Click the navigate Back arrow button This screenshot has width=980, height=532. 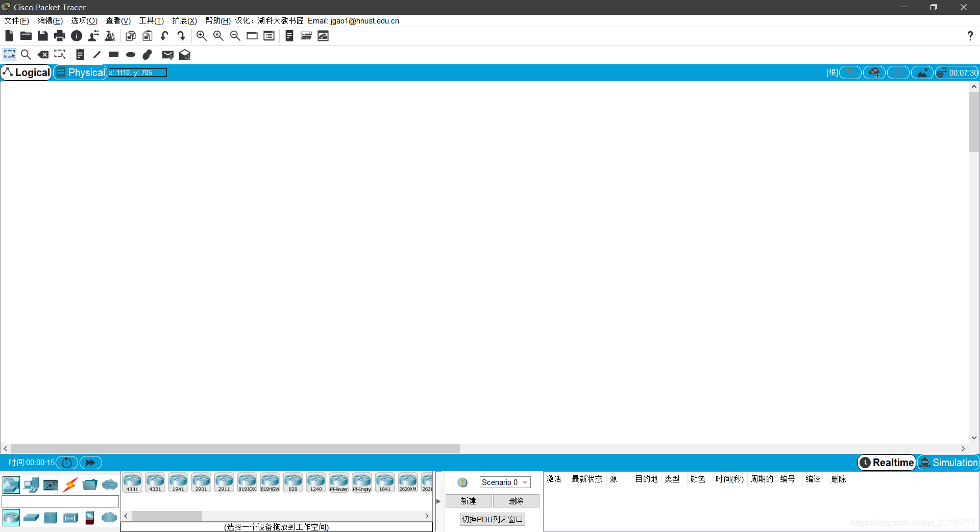pyautogui.click(x=850, y=72)
